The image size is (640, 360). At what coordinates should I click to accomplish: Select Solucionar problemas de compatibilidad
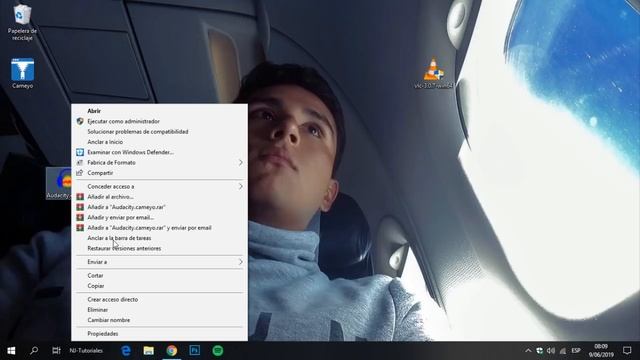point(159,131)
